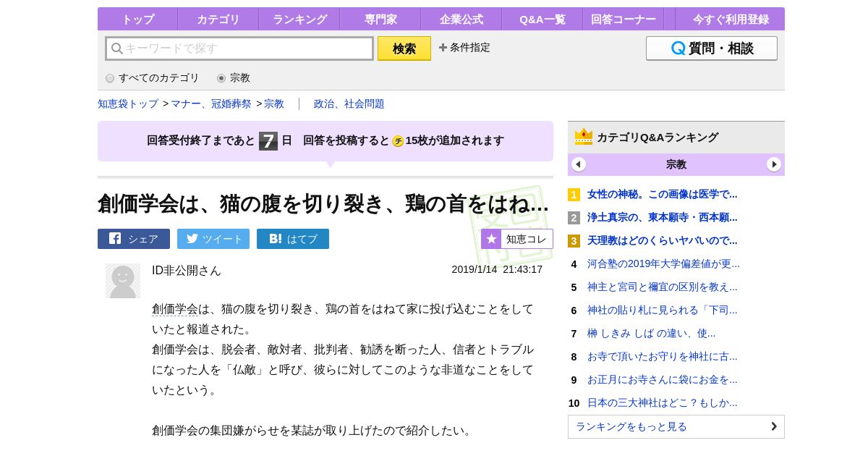Show next ranking category arrow
868x456 pixels.
tap(774, 164)
